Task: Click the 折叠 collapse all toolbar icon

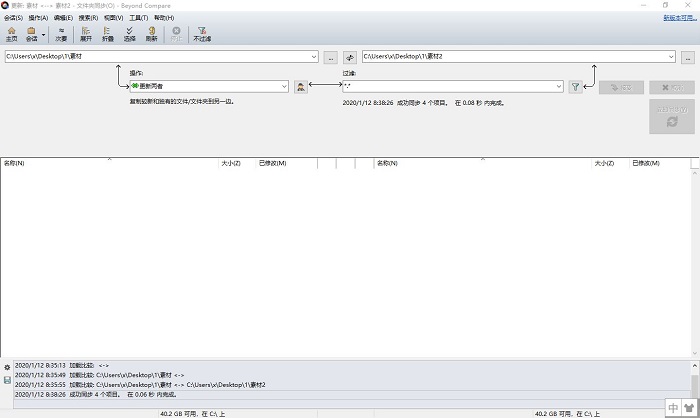Action: [108, 34]
